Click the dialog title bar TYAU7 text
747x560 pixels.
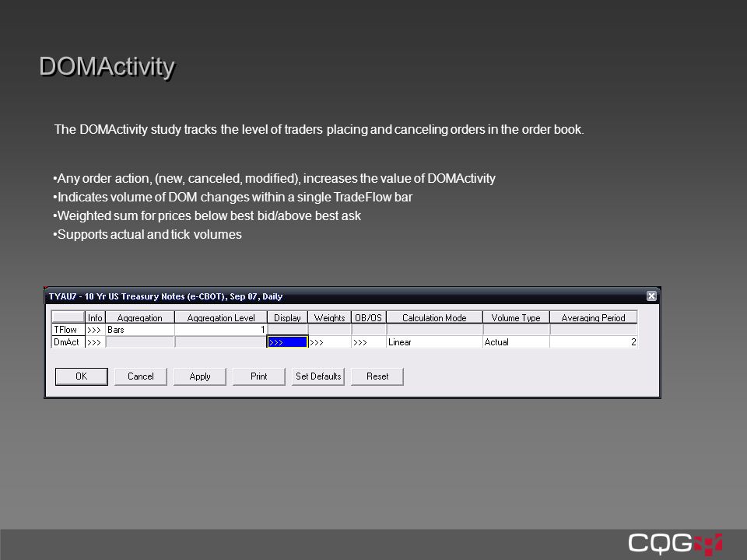point(166,296)
